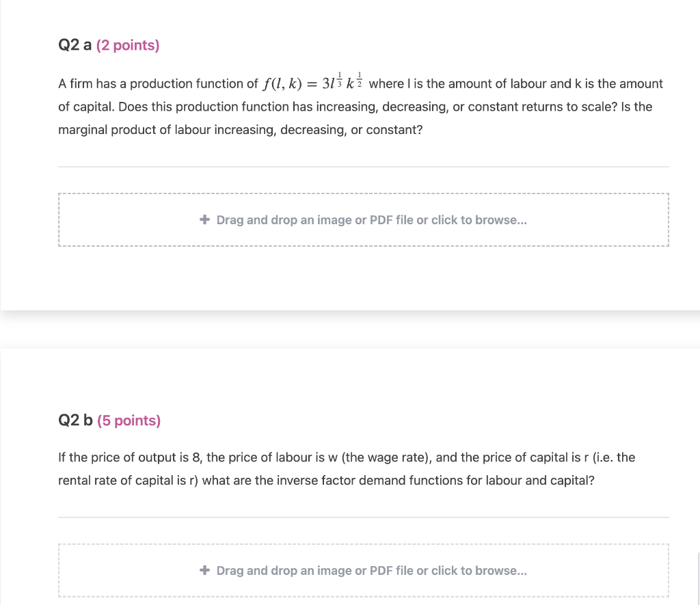The width and height of the screenshot is (700, 605).
Task: Click the gap between the two question cards
Action: [x=350, y=330]
